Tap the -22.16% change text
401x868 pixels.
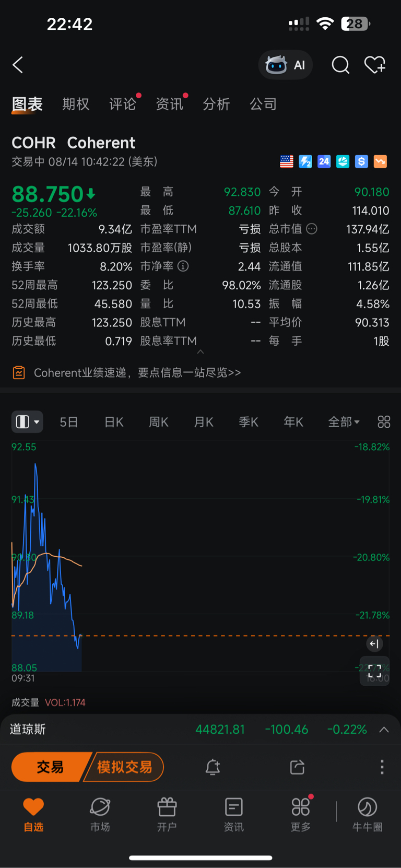click(x=77, y=213)
